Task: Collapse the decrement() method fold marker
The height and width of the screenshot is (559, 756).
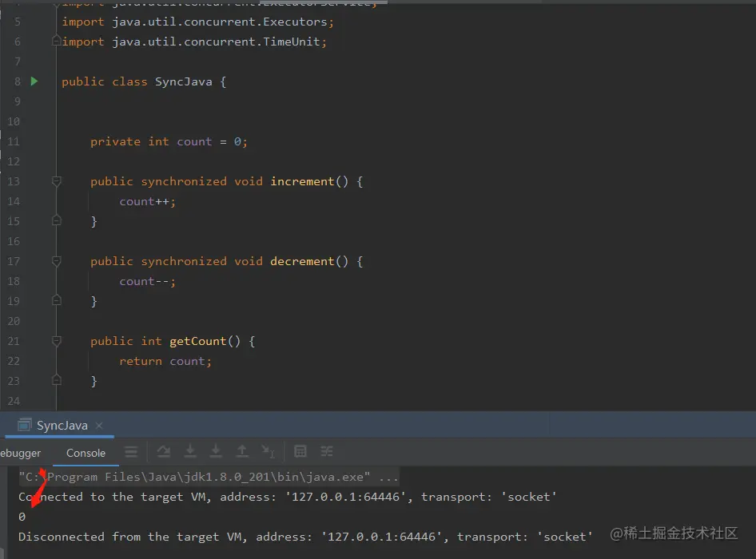Action: click(x=57, y=261)
